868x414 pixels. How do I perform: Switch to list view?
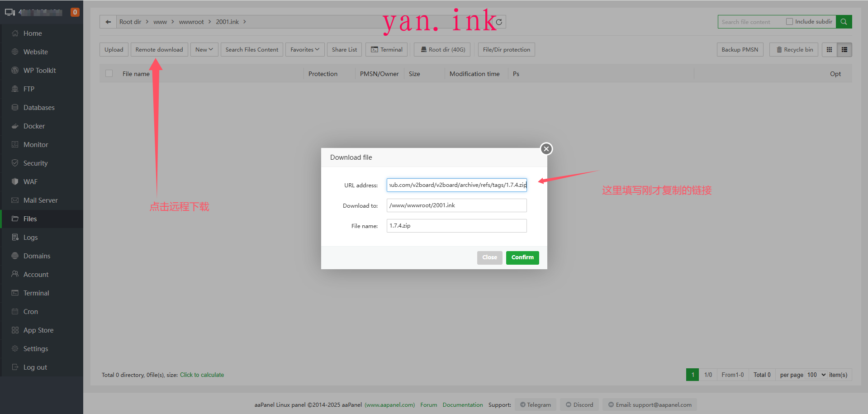tap(844, 50)
